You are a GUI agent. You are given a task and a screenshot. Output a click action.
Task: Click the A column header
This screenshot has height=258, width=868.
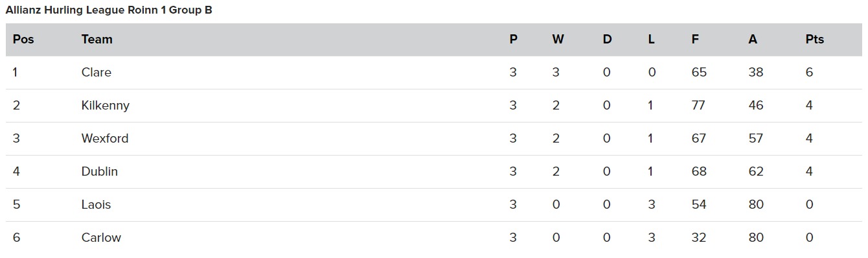click(753, 39)
